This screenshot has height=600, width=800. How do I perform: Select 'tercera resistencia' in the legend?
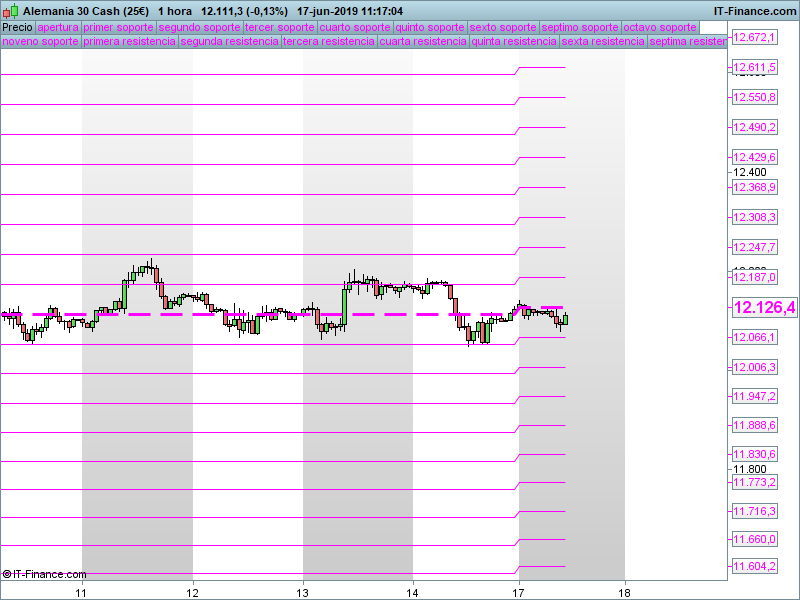tap(328, 42)
